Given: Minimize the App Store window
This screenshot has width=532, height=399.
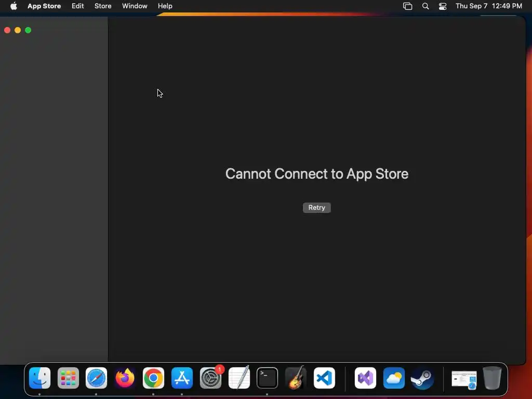Looking at the screenshot, I should point(18,30).
